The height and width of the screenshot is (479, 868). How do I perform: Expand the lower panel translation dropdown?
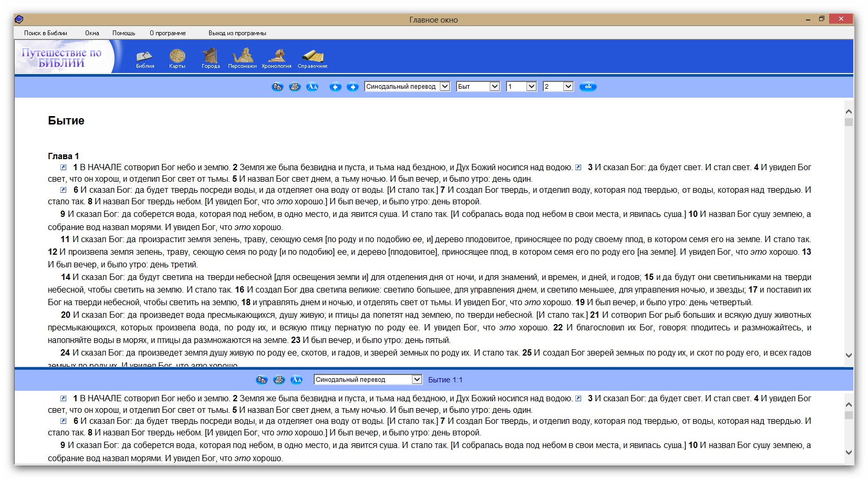pos(417,380)
